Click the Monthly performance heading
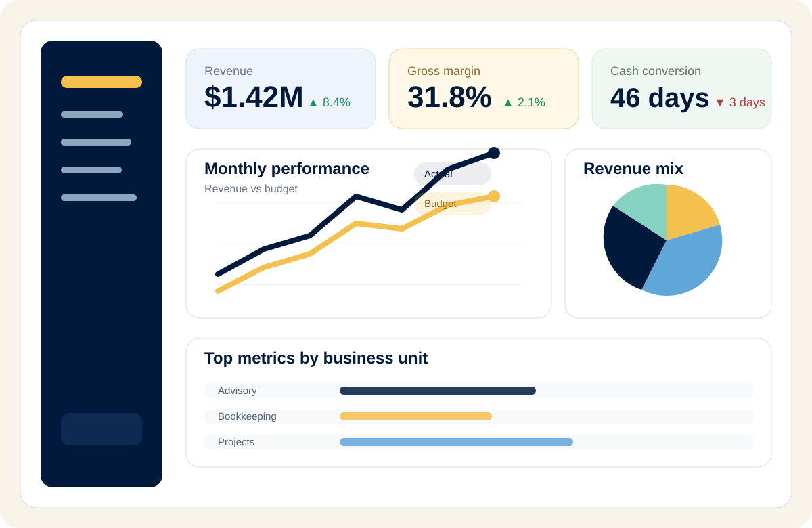 (x=287, y=169)
